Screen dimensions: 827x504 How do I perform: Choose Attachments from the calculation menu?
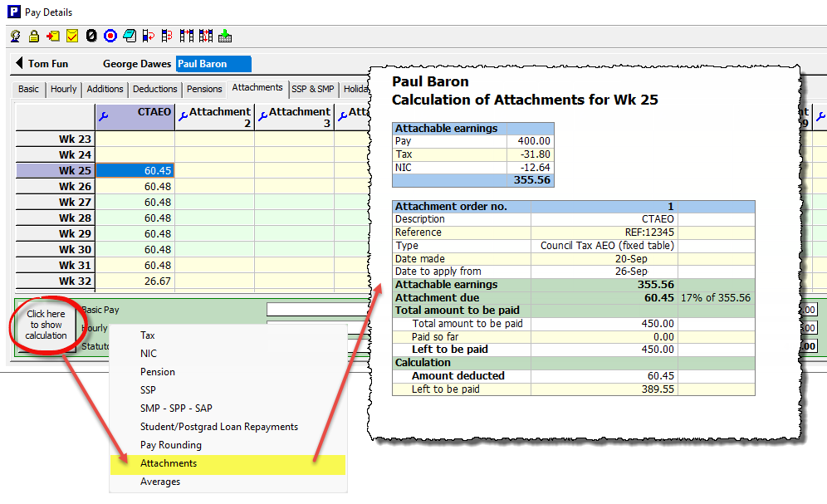pos(169,463)
